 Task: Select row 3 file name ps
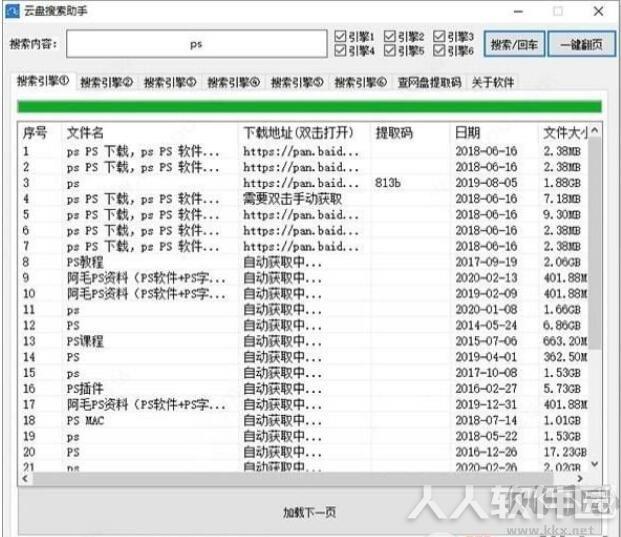click(x=73, y=184)
